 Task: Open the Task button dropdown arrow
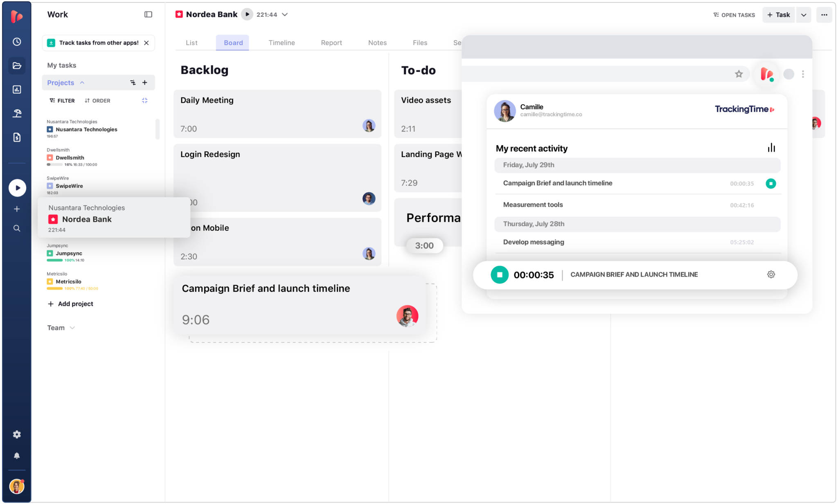(804, 15)
